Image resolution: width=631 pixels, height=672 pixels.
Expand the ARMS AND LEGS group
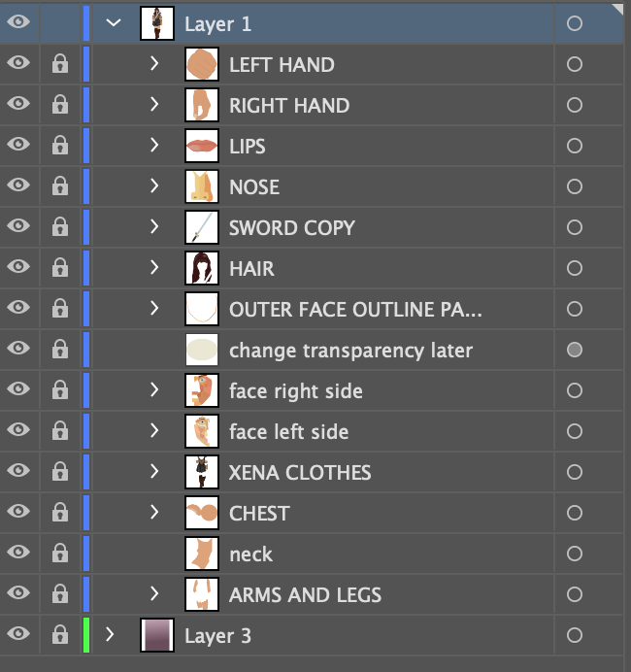click(154, 593)
